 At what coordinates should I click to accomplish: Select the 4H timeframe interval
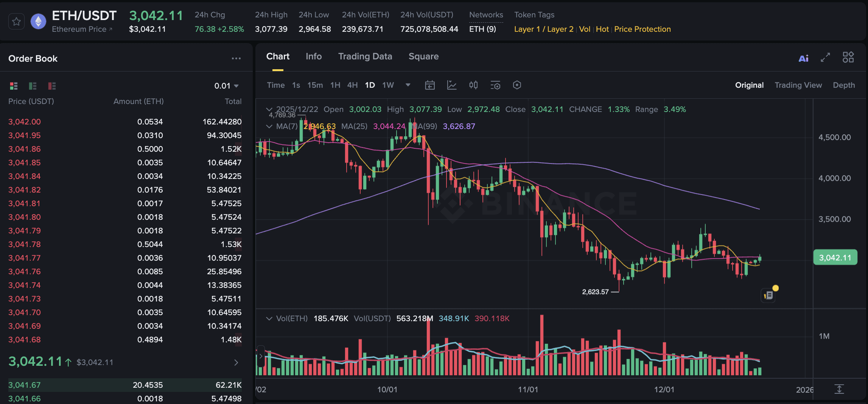352,85
